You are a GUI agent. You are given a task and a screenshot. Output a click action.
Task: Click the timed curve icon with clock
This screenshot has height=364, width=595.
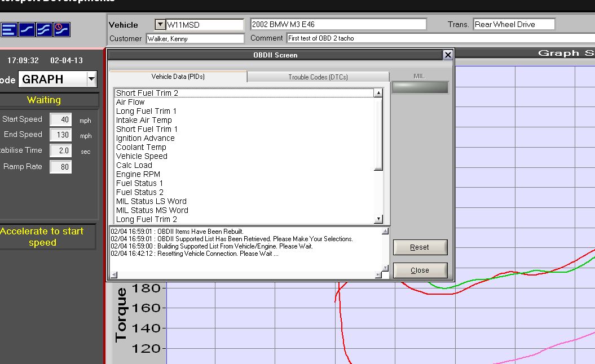coord(61,29)
